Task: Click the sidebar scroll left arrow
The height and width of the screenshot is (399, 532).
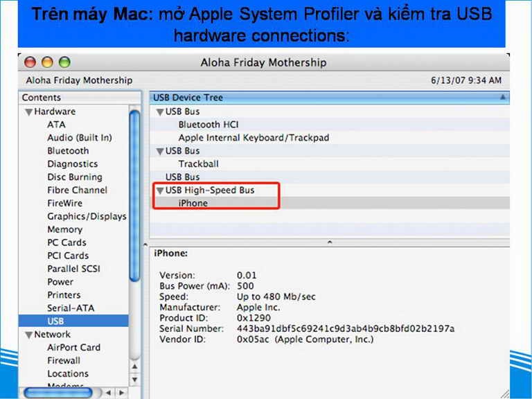Action: click(x=109, y=393)
